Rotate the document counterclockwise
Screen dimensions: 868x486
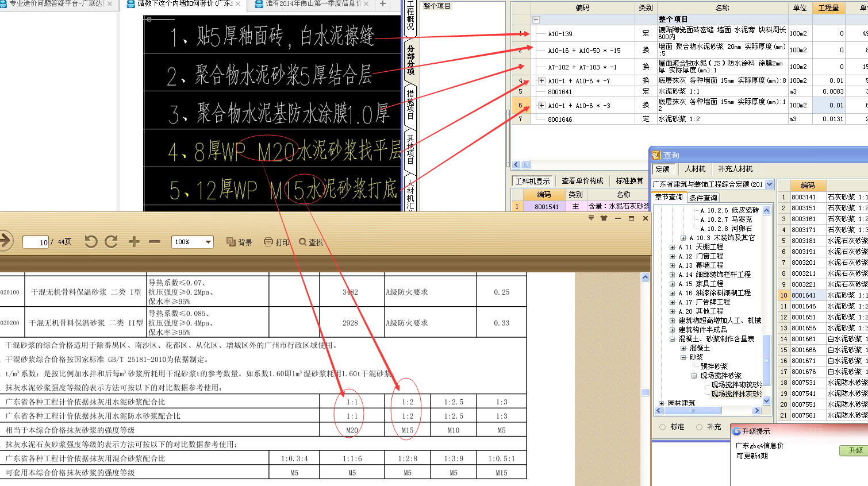pos(90,242)
